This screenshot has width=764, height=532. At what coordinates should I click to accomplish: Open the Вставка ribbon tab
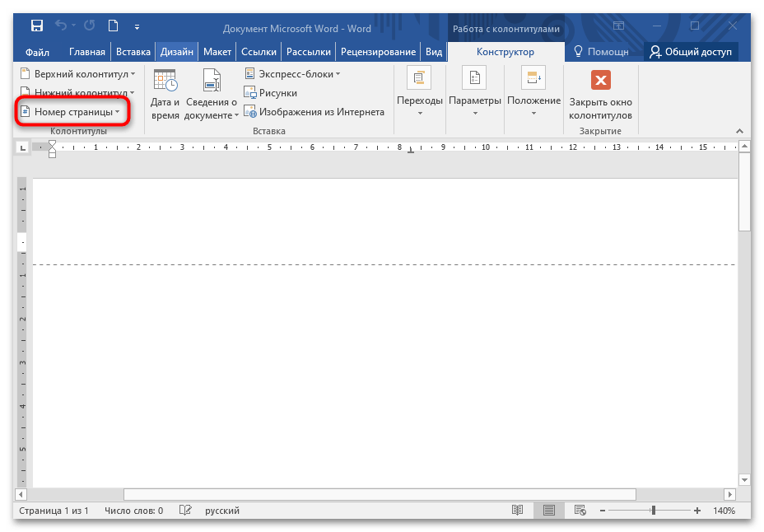click(x=133, y=52)
